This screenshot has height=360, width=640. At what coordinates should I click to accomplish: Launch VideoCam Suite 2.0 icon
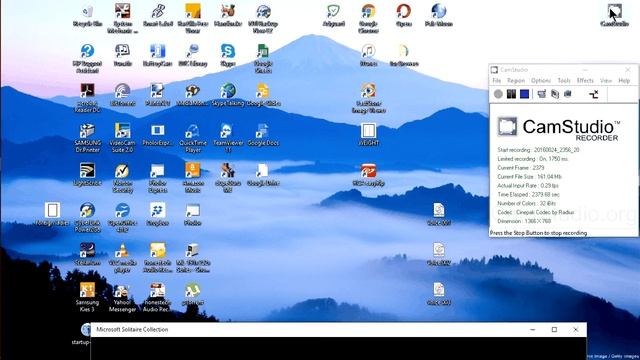pos(122,138)
